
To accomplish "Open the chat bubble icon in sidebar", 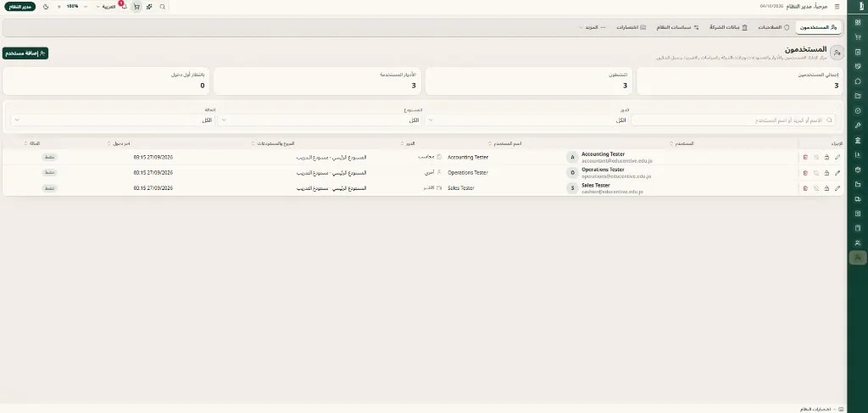I will point(858,81).
